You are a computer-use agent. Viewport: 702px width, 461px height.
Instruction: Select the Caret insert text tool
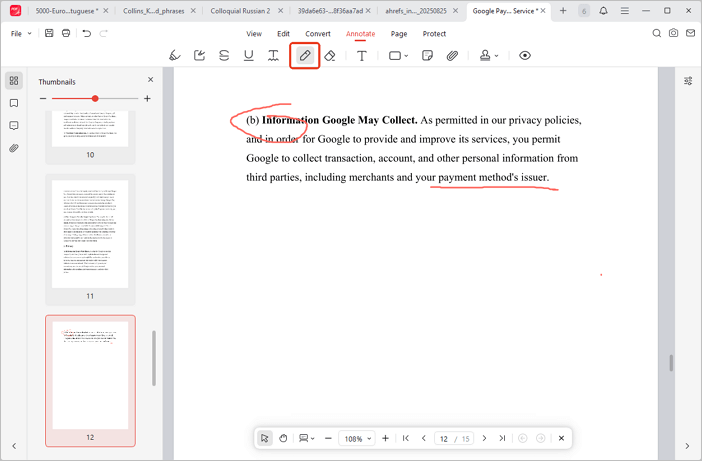pyautogui.click(x=273, y=55)
